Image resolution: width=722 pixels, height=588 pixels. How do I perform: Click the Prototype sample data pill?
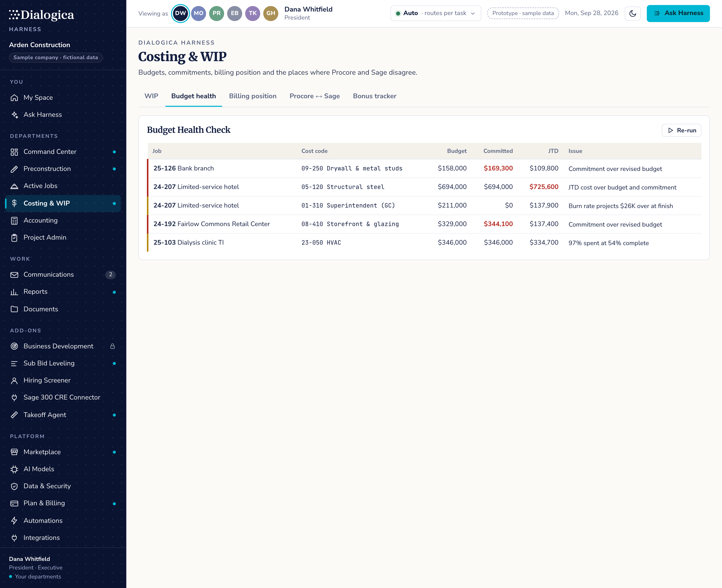coord(523,13)
